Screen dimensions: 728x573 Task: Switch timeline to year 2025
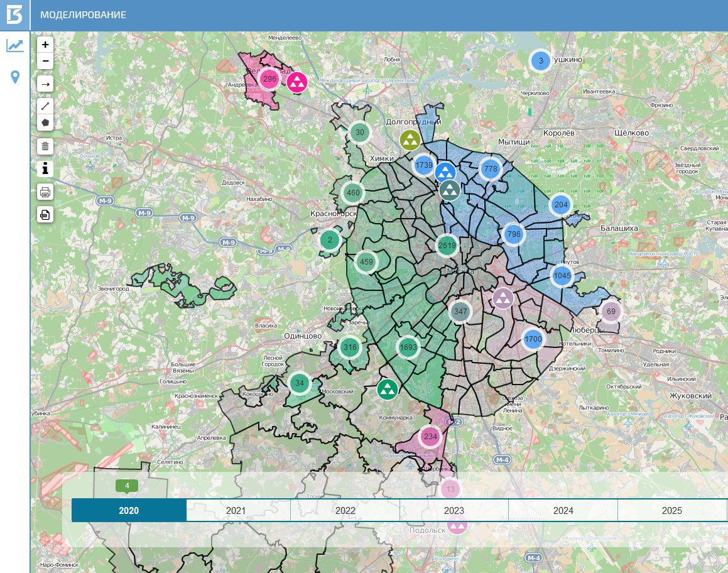point(672,511)
